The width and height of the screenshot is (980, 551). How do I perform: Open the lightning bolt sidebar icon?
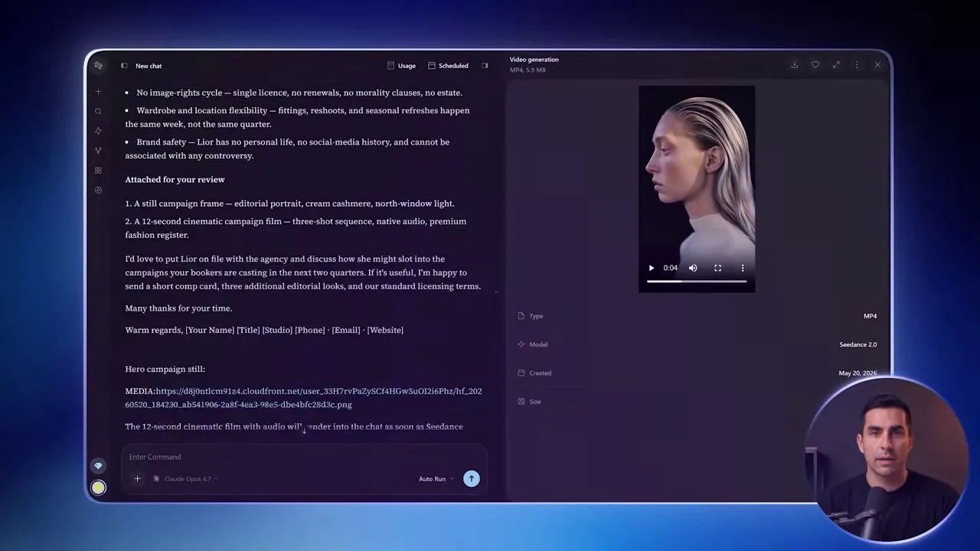[x=98, y=131]
